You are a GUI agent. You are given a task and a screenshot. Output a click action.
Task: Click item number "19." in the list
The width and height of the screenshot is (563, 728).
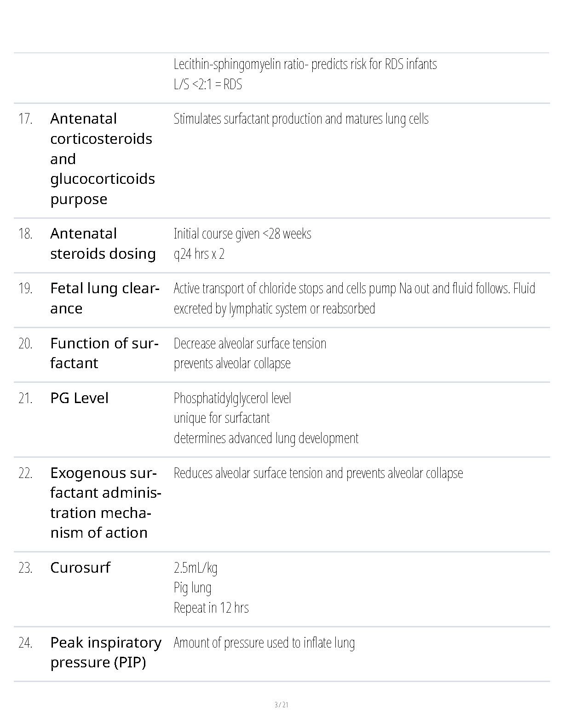pyautogui.click(x=25, y=289)
